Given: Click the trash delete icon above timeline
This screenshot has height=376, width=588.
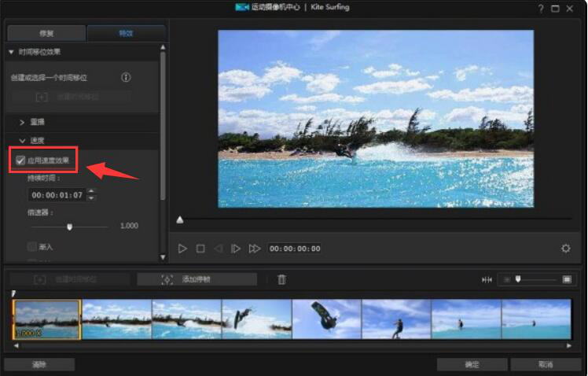Looking at the screenshot, I should click(282, 279).
